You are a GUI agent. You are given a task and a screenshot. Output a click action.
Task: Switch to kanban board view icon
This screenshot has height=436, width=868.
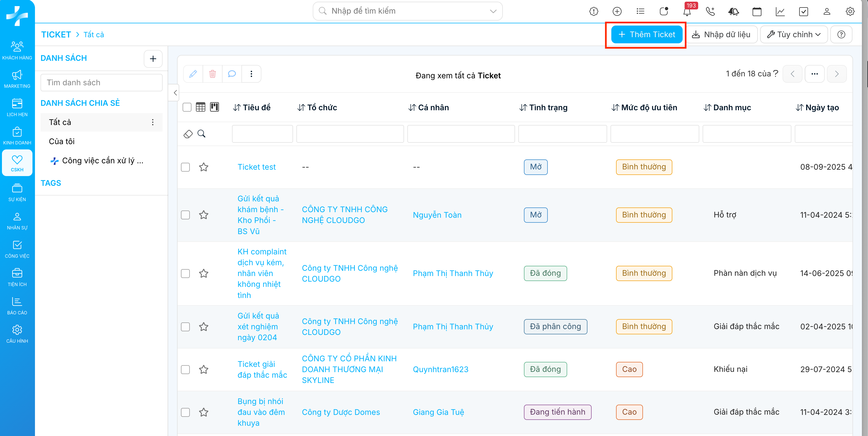tap(215, 107)
